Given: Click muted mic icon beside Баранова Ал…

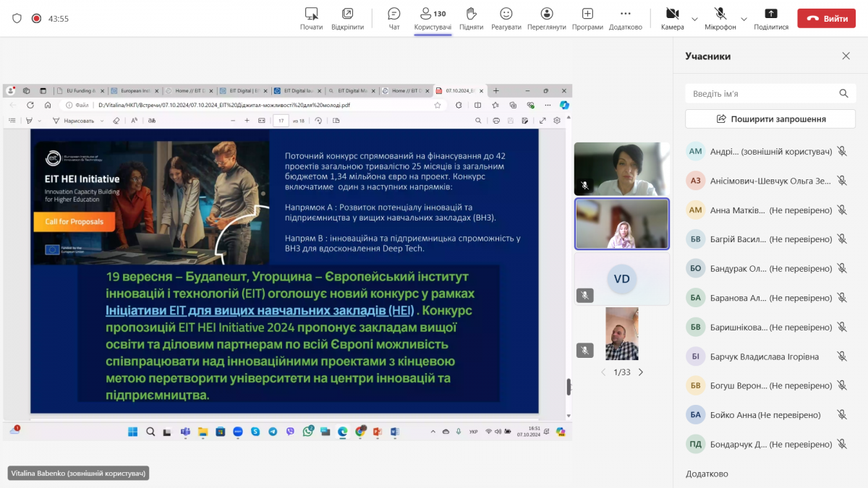Looking at the screenshot, I should (x=842, y=298).
